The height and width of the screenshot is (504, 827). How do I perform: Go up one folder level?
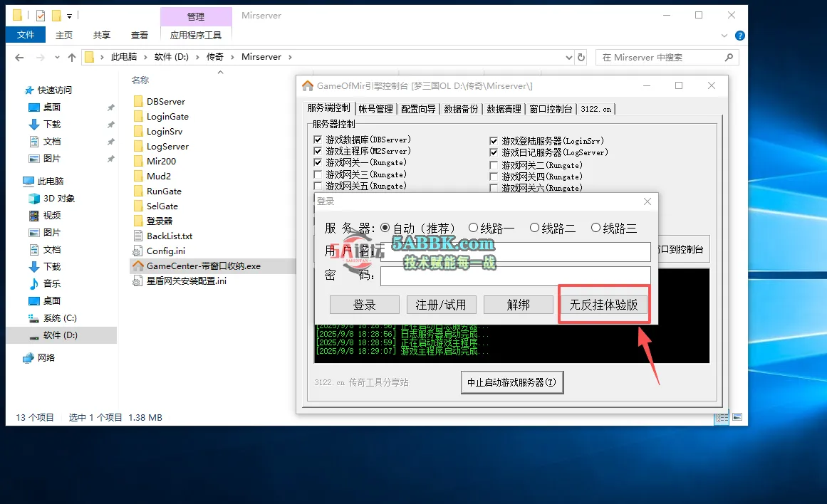(72, 58)
